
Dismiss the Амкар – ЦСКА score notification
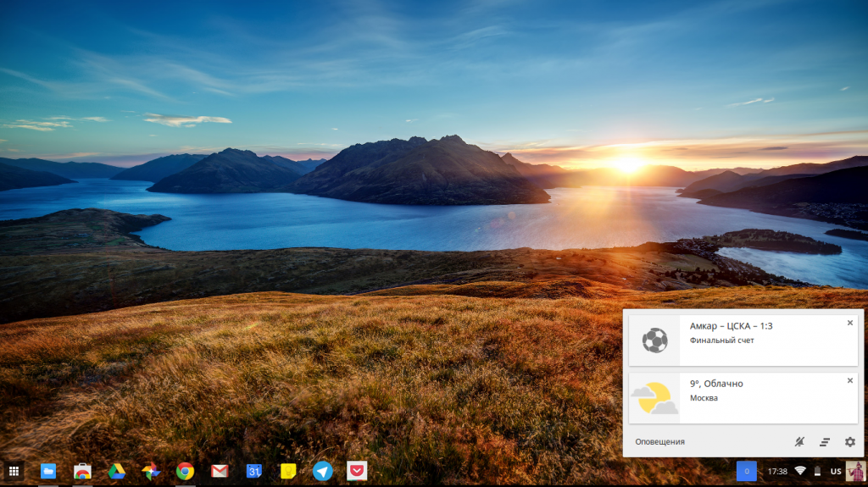(x=849, y=323)
